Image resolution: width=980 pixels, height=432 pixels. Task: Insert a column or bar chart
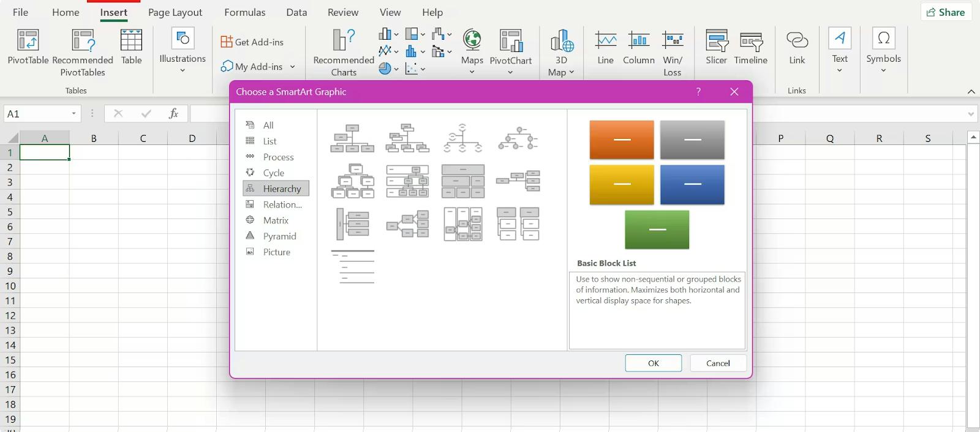(x=388, y=34)
